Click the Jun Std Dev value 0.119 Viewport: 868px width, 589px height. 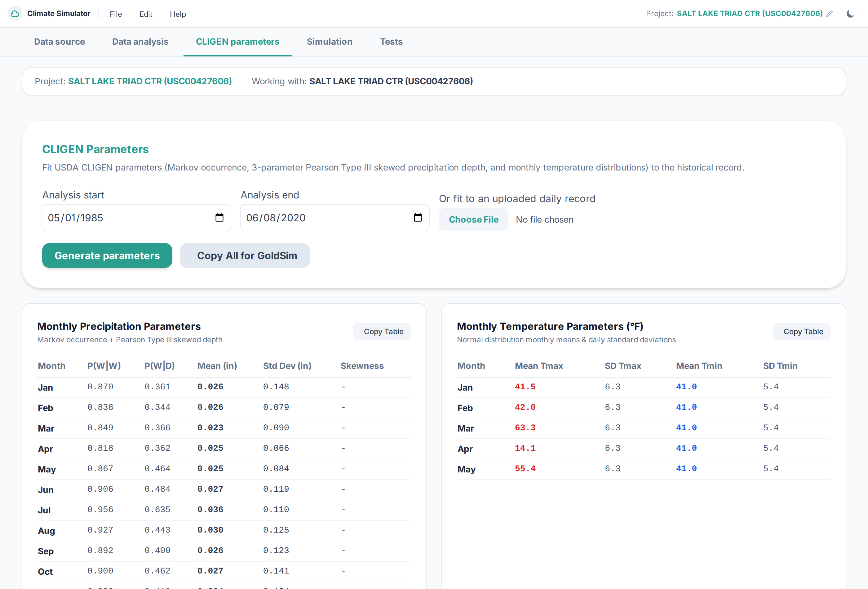276,489
